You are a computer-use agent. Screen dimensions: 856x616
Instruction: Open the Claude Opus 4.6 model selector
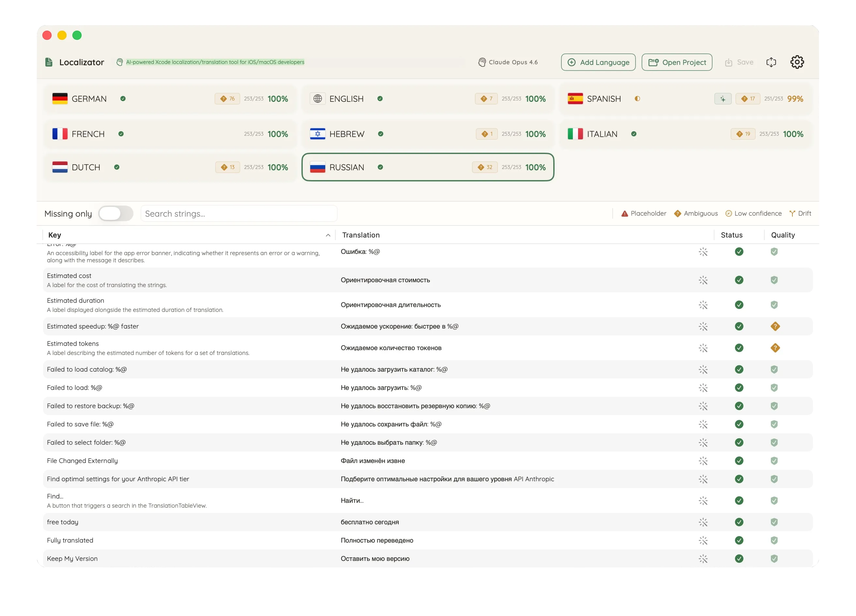tap(508, 62)
